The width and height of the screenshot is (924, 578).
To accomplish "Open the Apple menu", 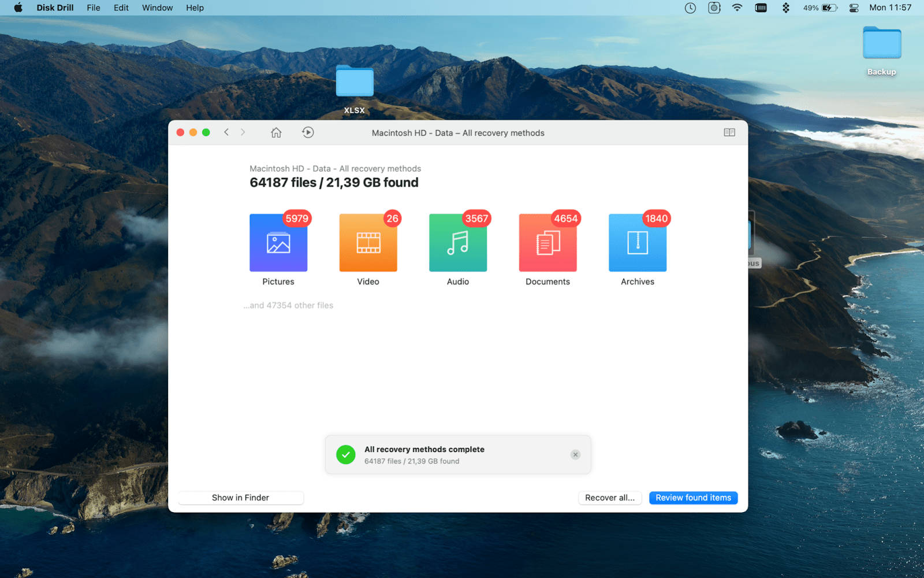I will pyautogui.click(x=18, y=8).
